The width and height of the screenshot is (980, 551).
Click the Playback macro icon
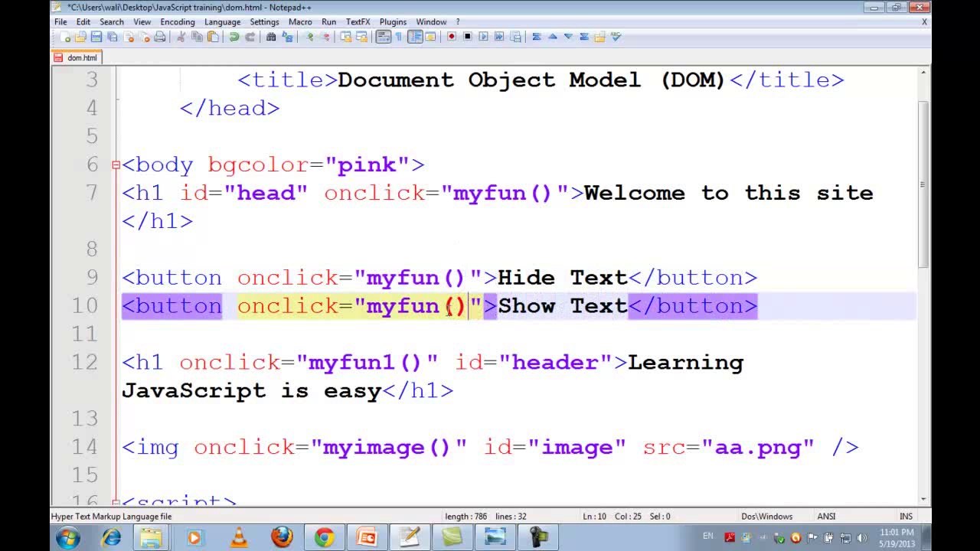pyautogui.click(x=483, y=37)
